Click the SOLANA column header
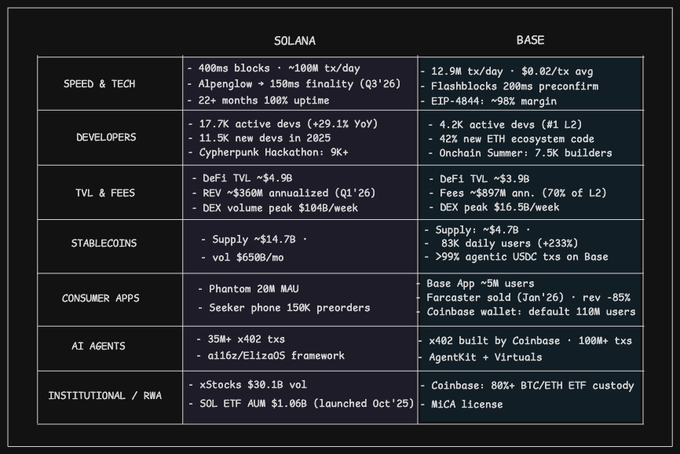 click(294, 41)
